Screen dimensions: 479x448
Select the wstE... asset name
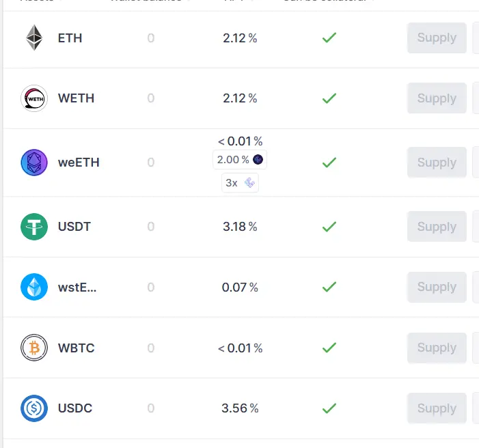tap(77, 288)
